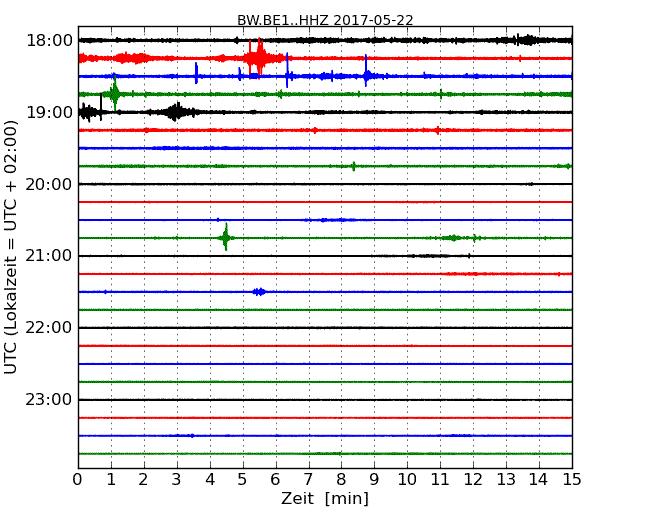The width and height of the screenshot is (650, 520).
Task: Click the x-axis tick label "4"
Action: (x=210, y=480)
